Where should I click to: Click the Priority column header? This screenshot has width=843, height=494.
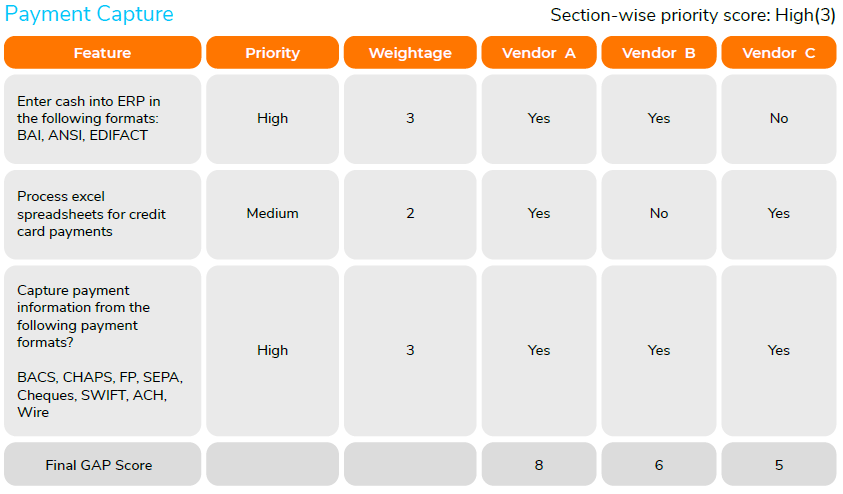(272, 53)
